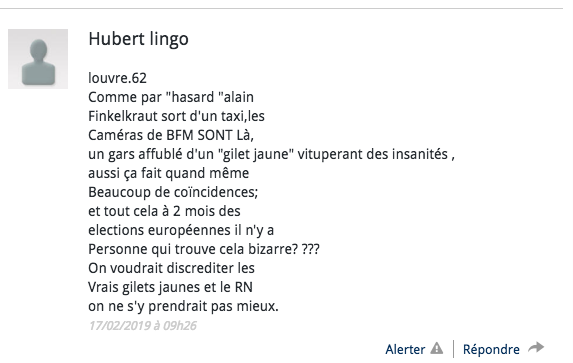Click the comment timestamp 17/02/2019 à 09h26
Image resolution: width=573 pixels, height=363 pixels.
[143, 325]
